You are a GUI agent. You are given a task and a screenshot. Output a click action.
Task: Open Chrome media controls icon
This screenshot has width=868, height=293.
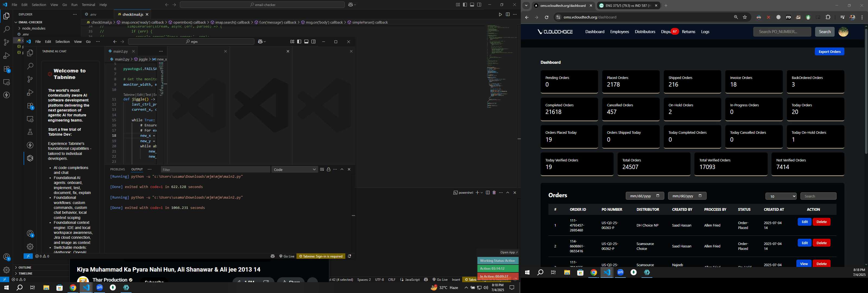(843, 17)
